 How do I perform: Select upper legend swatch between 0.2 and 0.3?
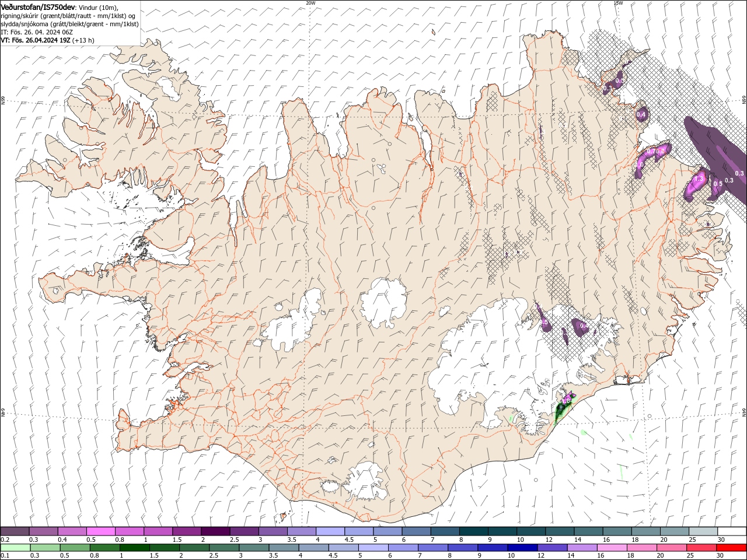coord(15,531)
